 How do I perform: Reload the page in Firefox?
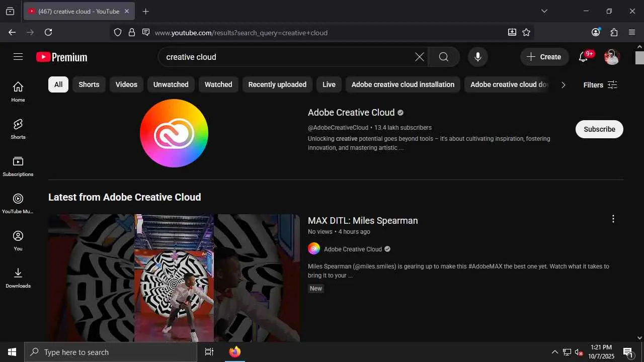(48, 32)
